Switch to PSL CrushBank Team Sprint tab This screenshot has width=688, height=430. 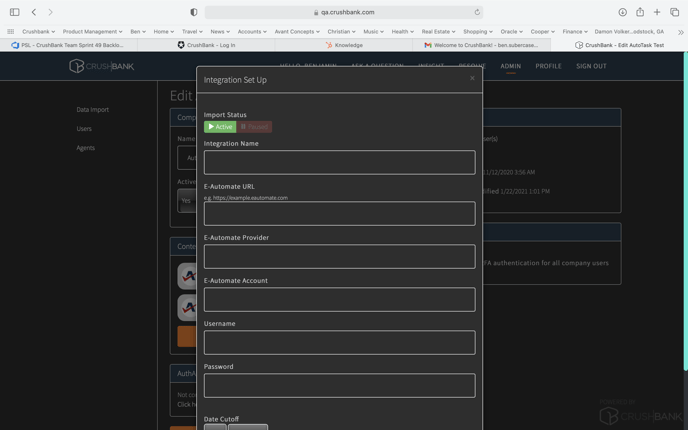coord(68,45)
